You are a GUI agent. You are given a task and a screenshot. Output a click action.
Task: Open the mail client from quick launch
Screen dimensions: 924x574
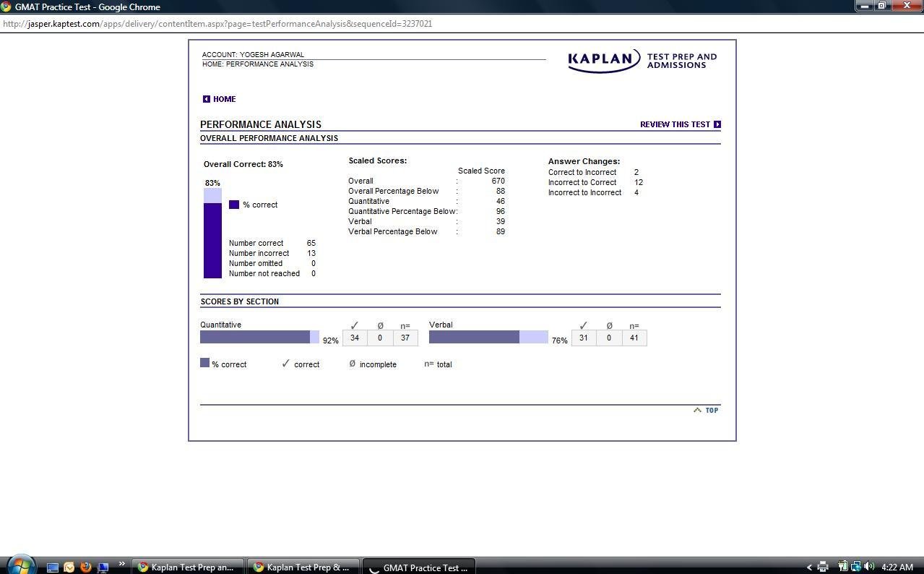69,567
